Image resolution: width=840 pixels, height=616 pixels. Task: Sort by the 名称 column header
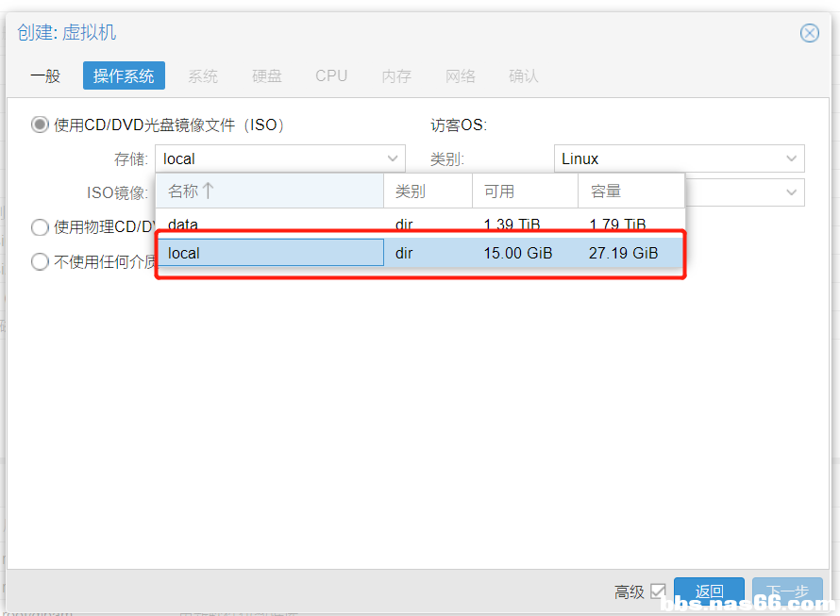click(x=183, y=191)
